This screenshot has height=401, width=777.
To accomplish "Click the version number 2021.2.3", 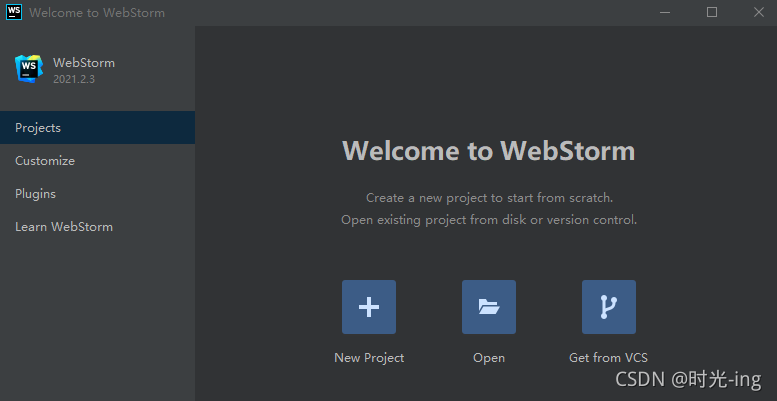I will 73,79.
